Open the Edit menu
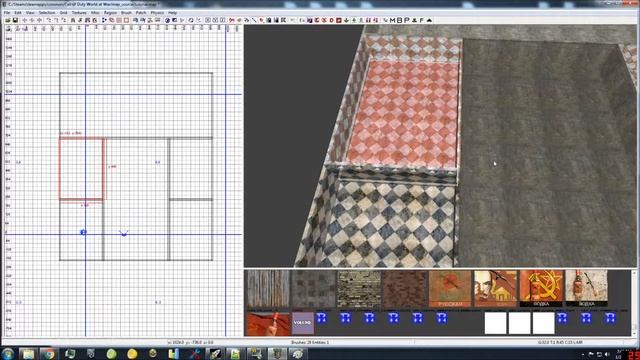Image resolution: width=640 pixels, height=360 pixels. pyautogui.click(x=18, y=13)
